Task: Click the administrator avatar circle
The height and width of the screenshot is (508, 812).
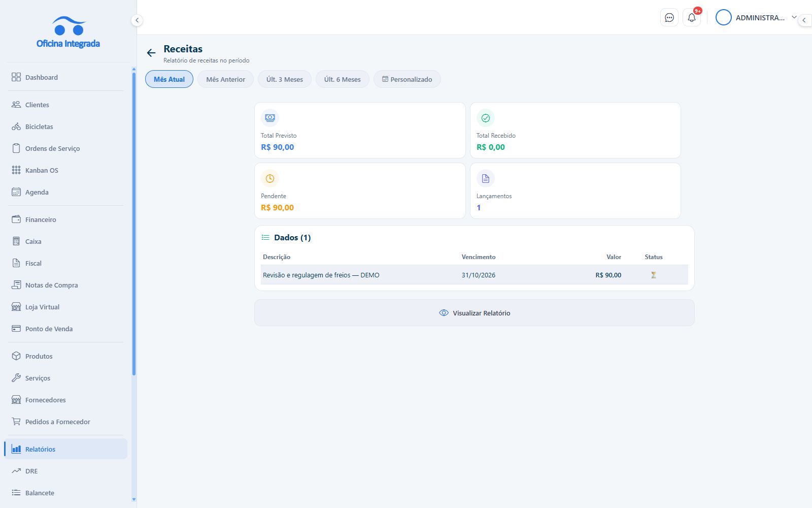Action: (723, 18)
